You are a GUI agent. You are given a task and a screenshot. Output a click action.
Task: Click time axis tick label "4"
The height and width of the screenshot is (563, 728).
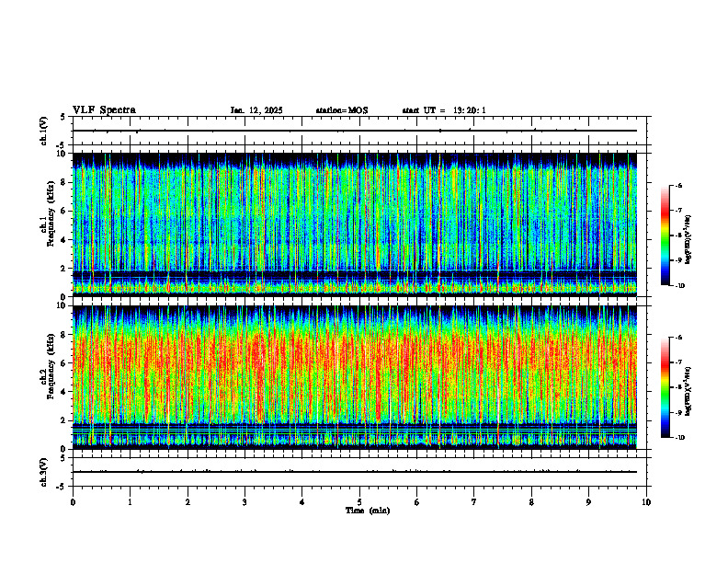click(302, 502)
